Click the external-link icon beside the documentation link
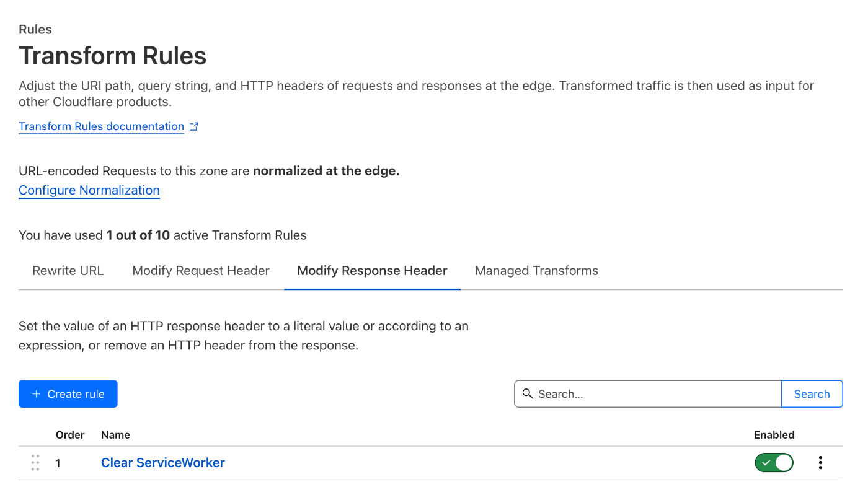Screen dimensions: 868x500 (x=194, y=126)
